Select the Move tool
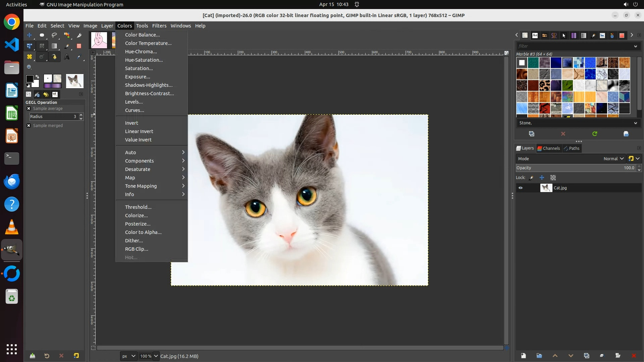644x362 pixels. point(30,35)
